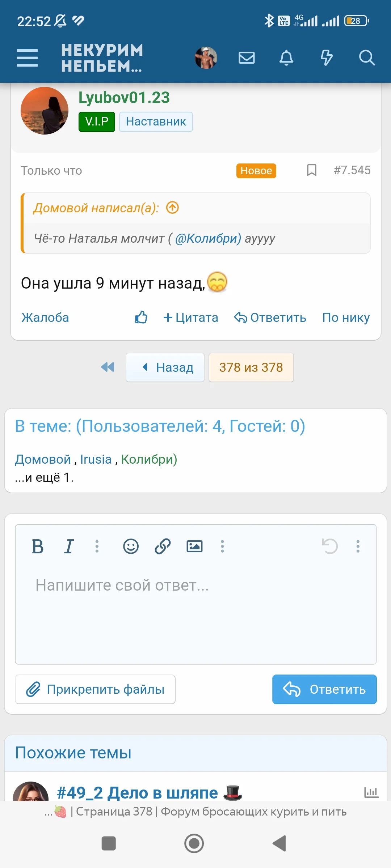
Task: Check messages using the envelope icon
Action: (247, 58)
